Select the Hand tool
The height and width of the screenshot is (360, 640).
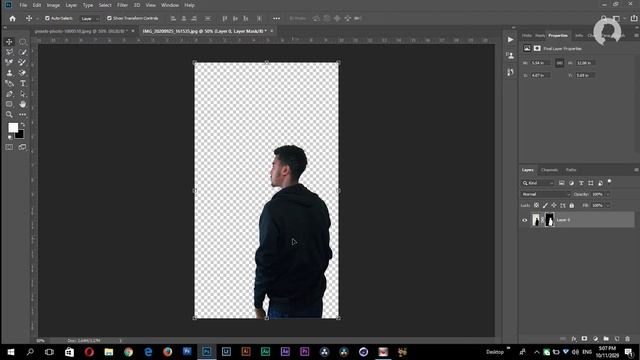(x=22, y=104)
